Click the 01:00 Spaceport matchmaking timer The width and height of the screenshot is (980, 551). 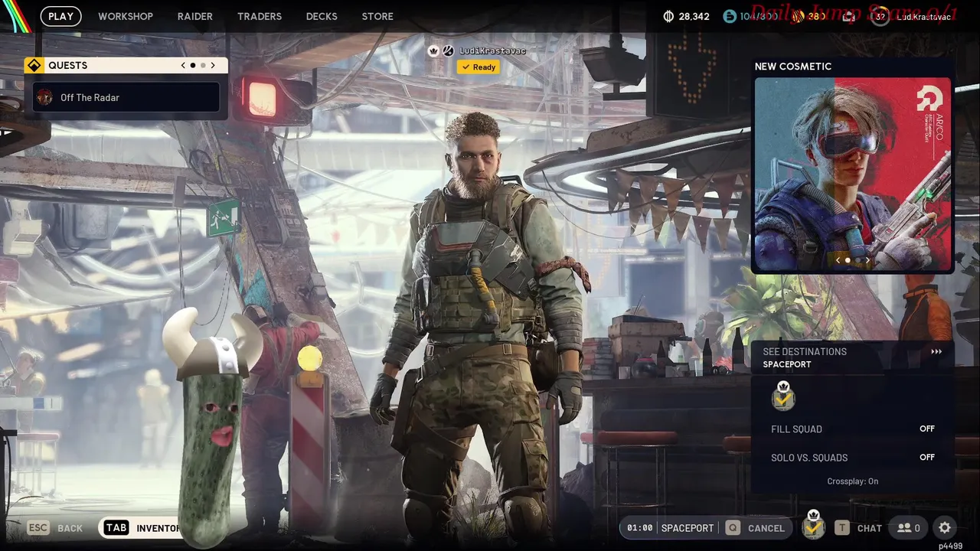coord(671,528)
